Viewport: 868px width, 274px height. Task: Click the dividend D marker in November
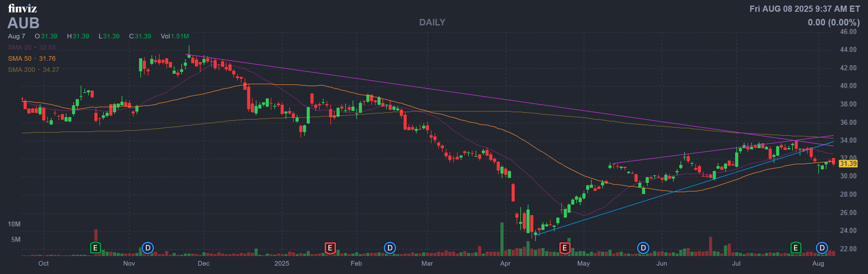147,248
